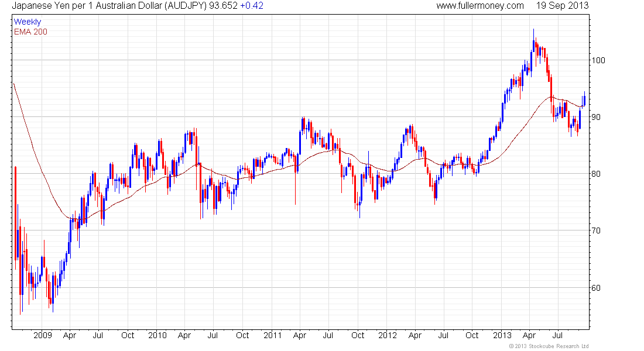
Task: Click the change value +0.42
Action: pyautogui.click(x=251, y=6)
